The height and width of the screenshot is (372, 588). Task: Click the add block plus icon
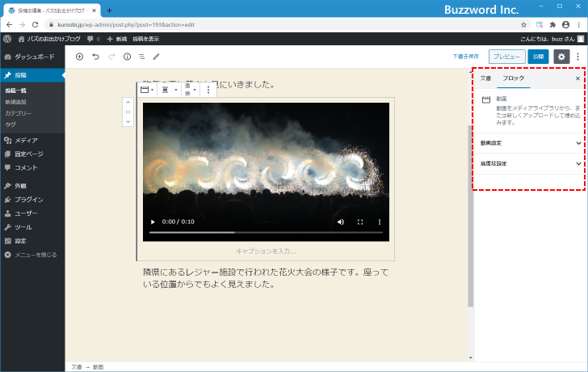[79, 57]
